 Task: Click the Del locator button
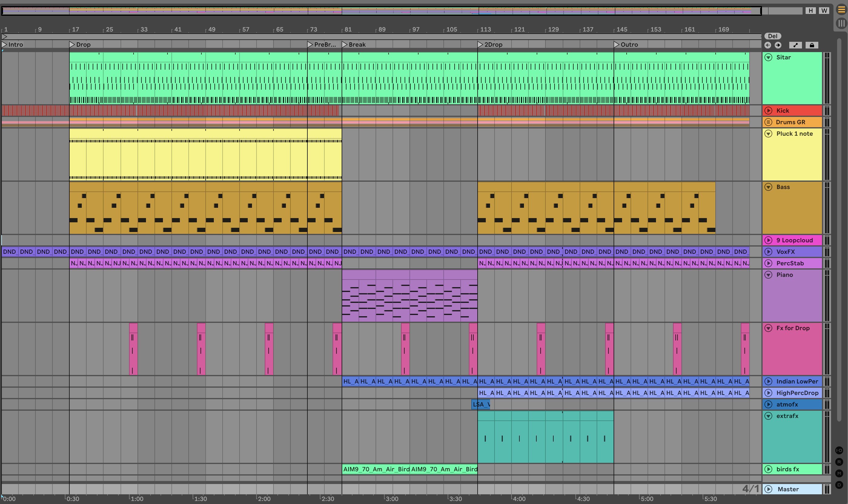click(x=773, y=36)
